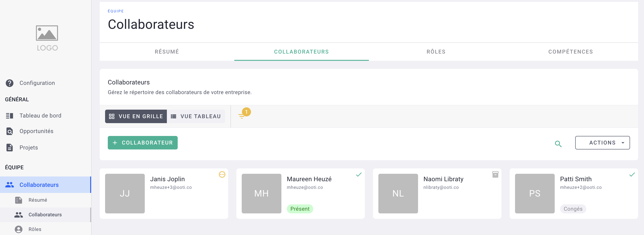Open Configuration help icon in sidebar
Image resolution: width=644 pixels, height=235 pixels.
(x=9, y=83)
